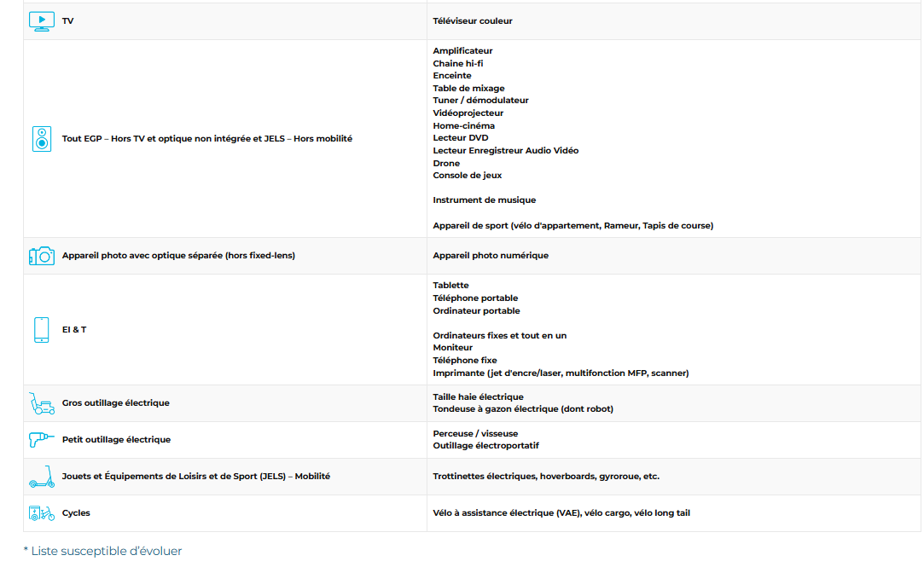Screen dimensions: 924x567
Task: Click 'Console de jeux' entry
Action: [468, 176]
